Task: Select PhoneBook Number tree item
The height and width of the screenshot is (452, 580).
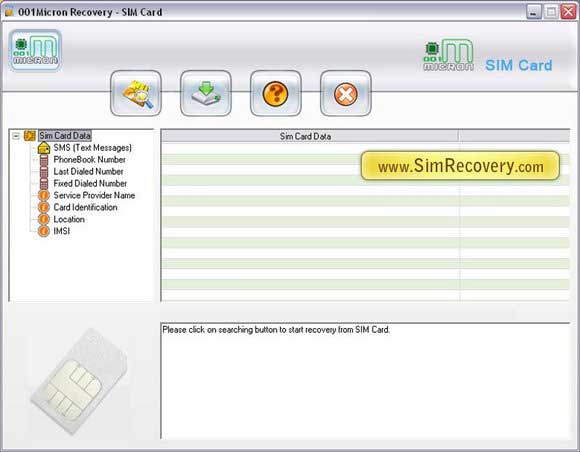Action: pos(90,160)
